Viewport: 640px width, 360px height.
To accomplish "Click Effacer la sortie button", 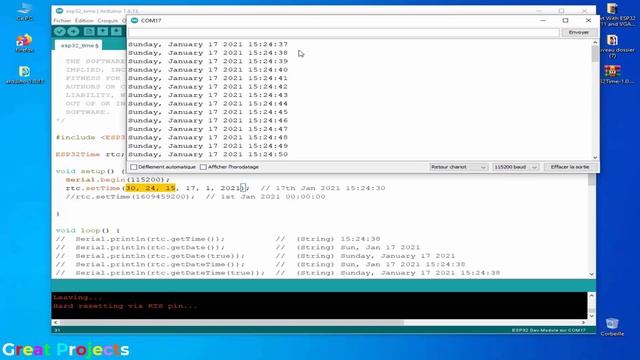I will pyautogui.click(x=570, y=167).
